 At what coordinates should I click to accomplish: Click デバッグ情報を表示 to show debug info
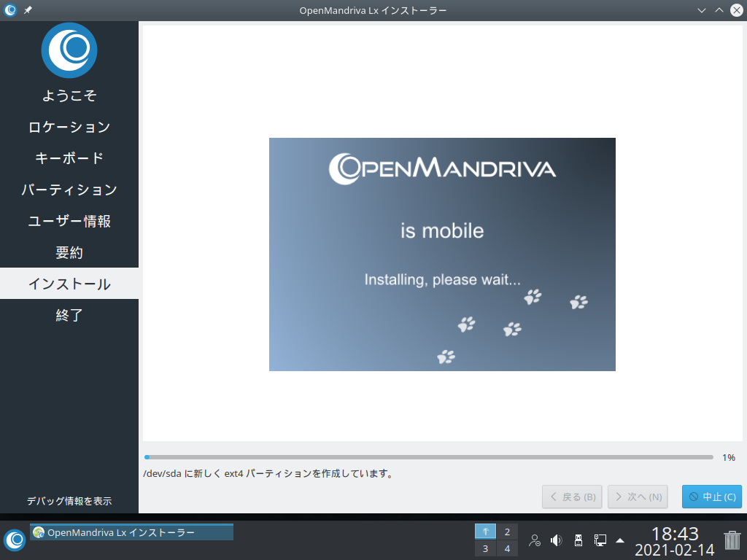click(69, 501)
